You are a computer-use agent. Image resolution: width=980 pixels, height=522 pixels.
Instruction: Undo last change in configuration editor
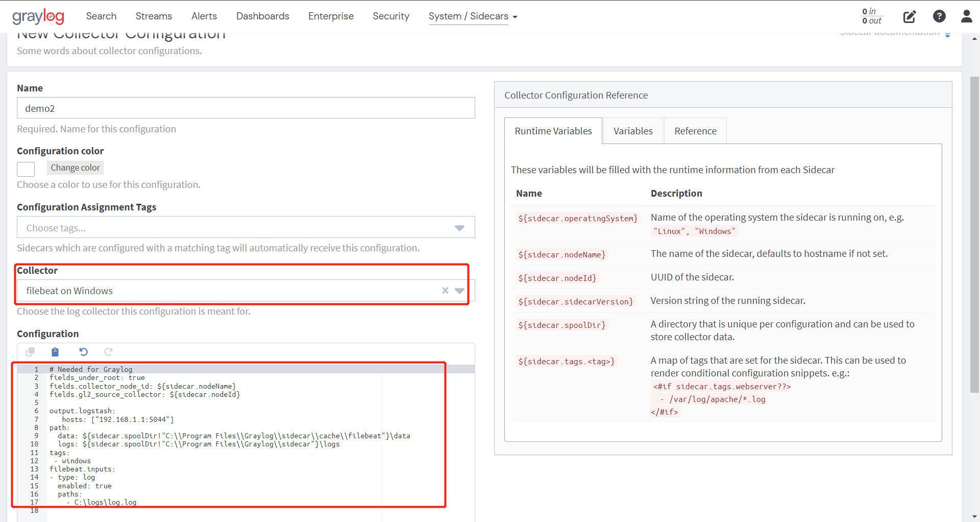click(x=83, y=352)
